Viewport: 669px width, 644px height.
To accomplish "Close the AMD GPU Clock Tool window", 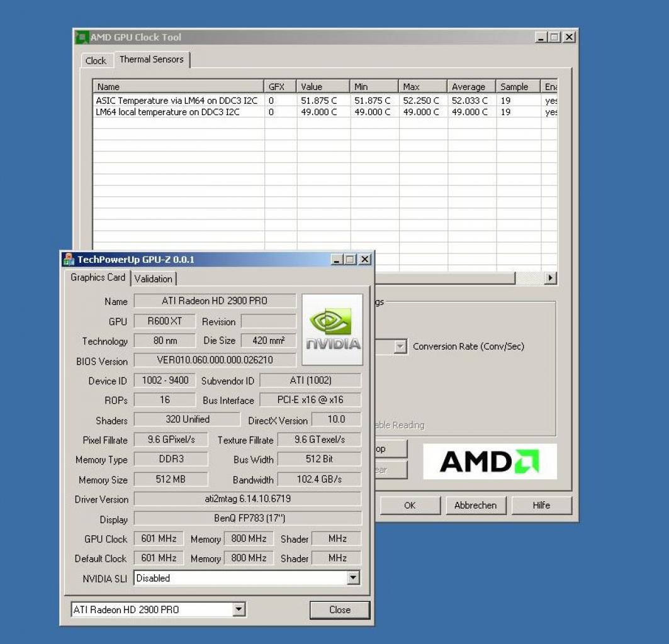I will (x=569, y=37).
